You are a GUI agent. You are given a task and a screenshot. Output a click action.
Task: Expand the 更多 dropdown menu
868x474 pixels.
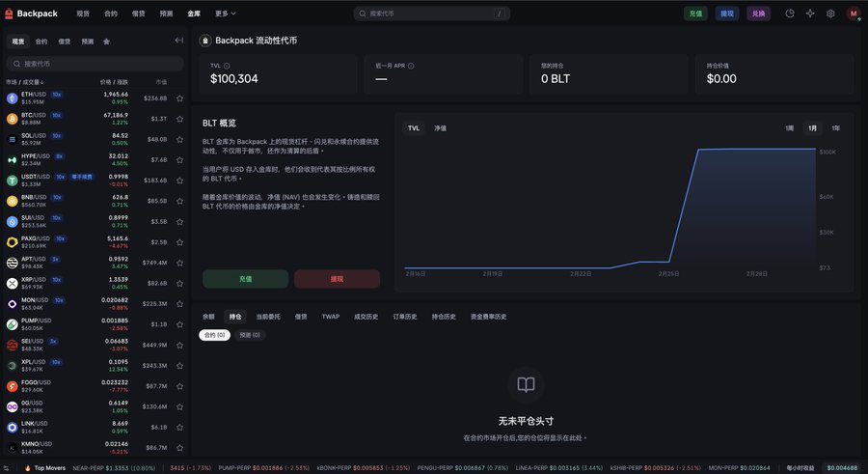226,14
